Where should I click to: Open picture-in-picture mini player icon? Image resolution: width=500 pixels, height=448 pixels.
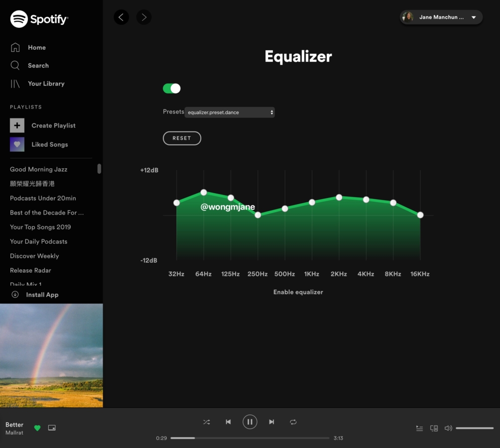[x=52, y=428]
